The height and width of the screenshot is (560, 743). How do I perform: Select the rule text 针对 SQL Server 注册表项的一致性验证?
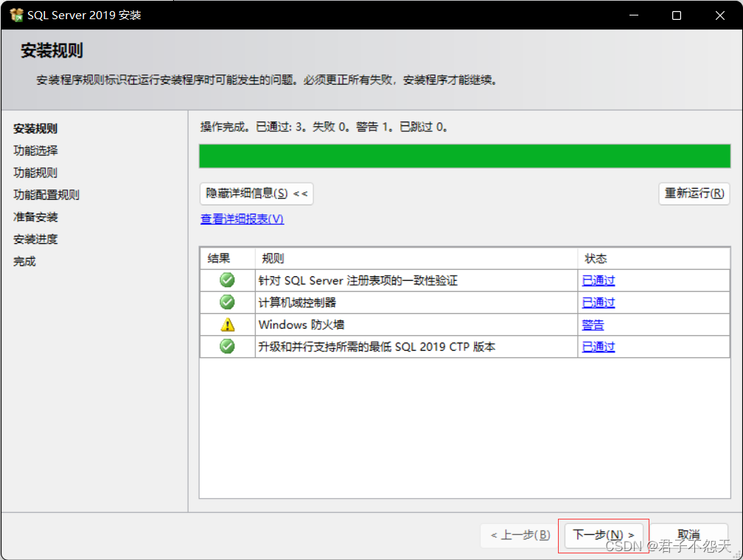tap(357, 281)
